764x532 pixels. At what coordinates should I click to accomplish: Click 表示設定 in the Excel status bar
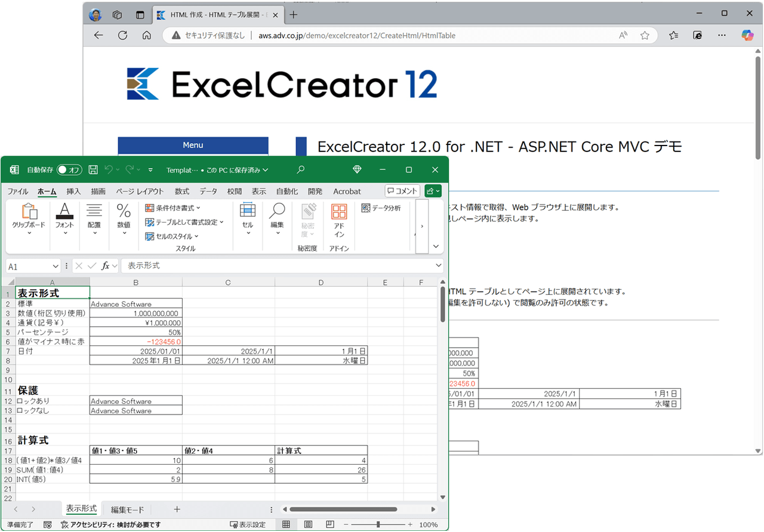click(x=248, y=525)
